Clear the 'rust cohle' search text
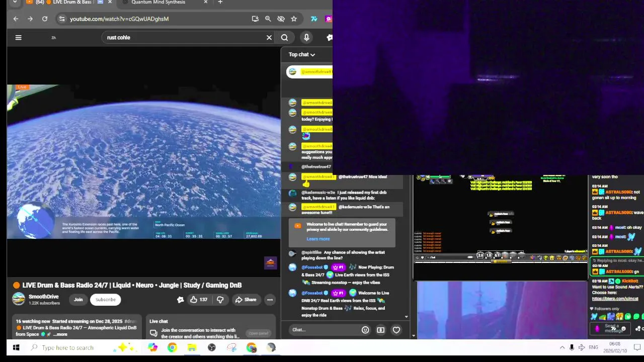Image resolution: width=644 pixels, height=362 pixels. coord(269,37)
